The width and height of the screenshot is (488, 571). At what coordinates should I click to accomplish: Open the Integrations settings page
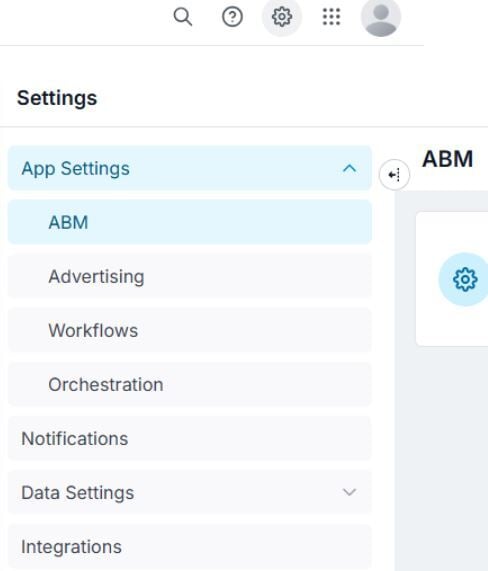click(x=190, y=547)
